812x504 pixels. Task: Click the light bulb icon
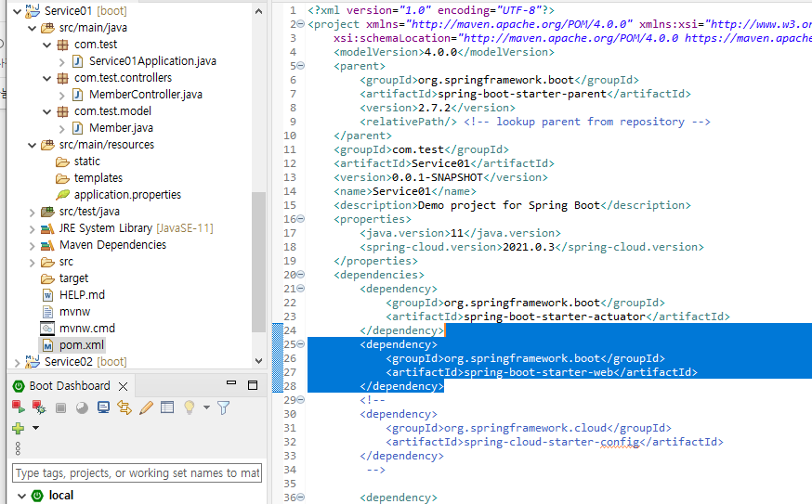pyautogui.click(x=189, y=407)
